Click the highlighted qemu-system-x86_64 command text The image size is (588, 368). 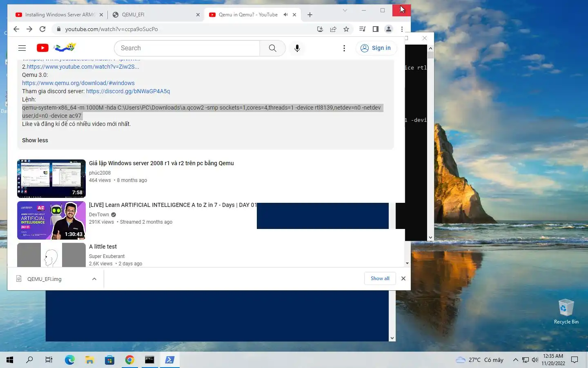click(x=202, y=112)
